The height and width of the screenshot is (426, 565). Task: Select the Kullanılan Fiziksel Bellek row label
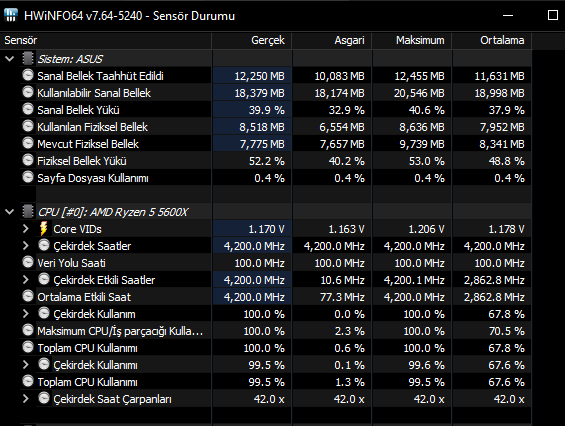point(93,127)
